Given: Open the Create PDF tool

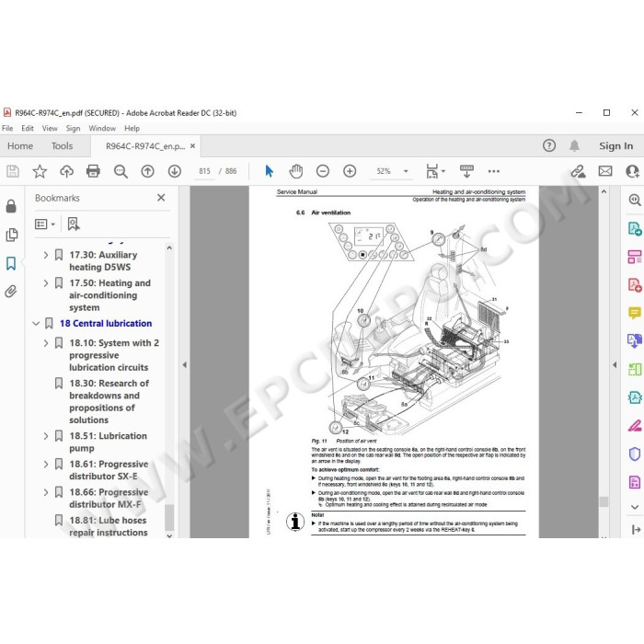Looking at the screenshot, I should tap(635, 285).
